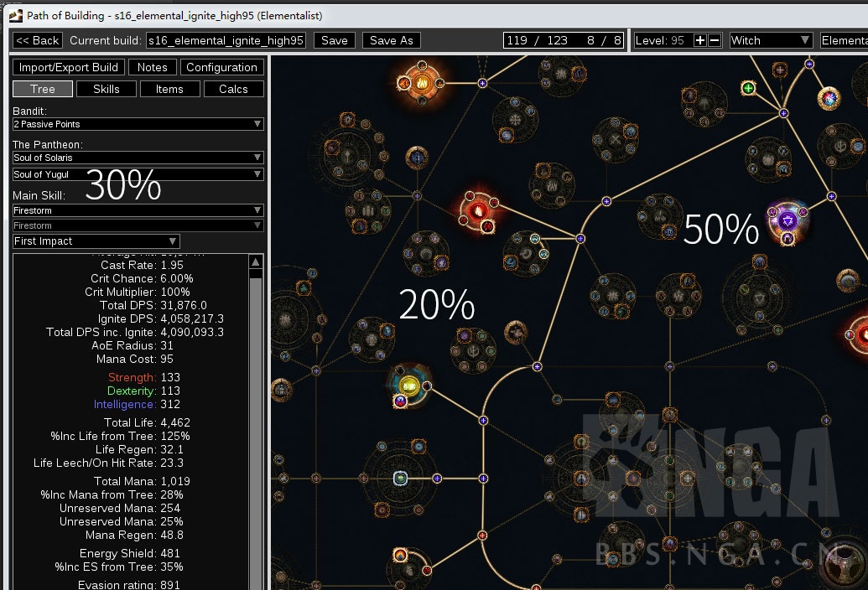This screenshot has width=868, height=590.
Task: Open the Bandit dropdown
Action: (x=138, y=124)
